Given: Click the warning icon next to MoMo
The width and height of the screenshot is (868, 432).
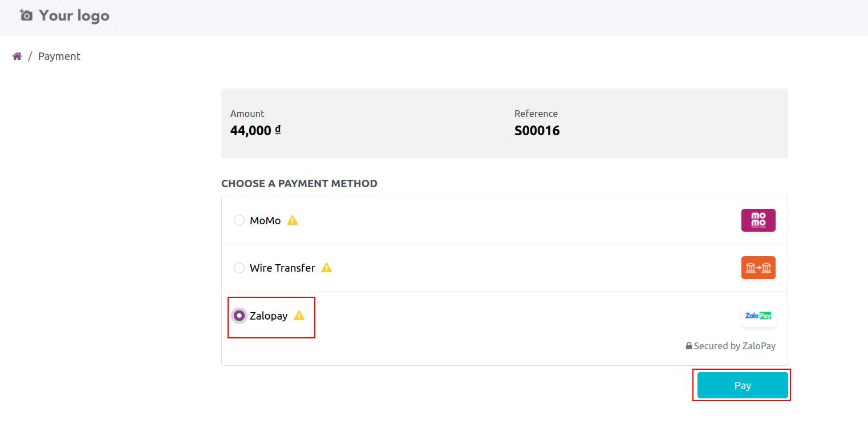Looking at the screenshot, I should point(293,220).
